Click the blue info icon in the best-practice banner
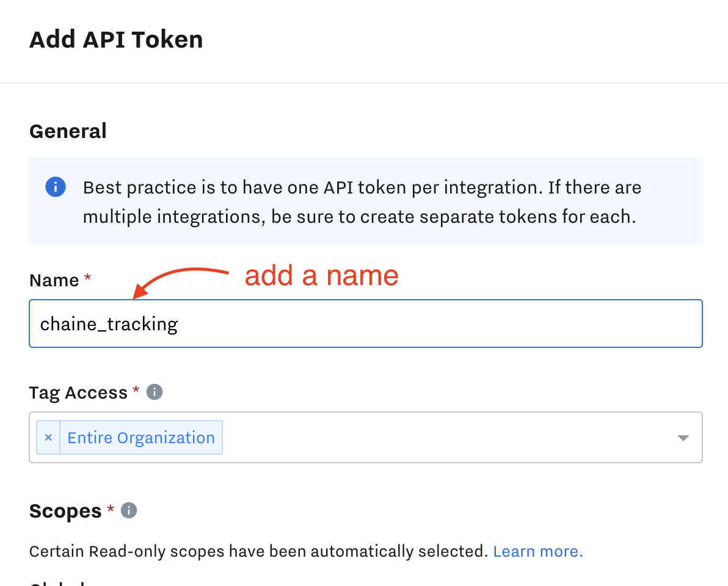Image resolution: width=728 pixels, height=586 pixels. coord(56,187)
